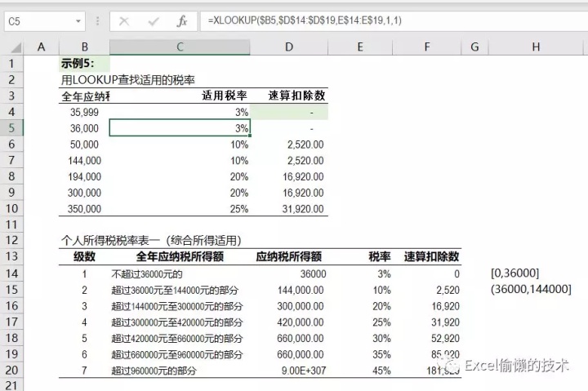Screen dimensions: 588x391
Task: Open the Insert Function fx icon
Action: pos(182,21)
